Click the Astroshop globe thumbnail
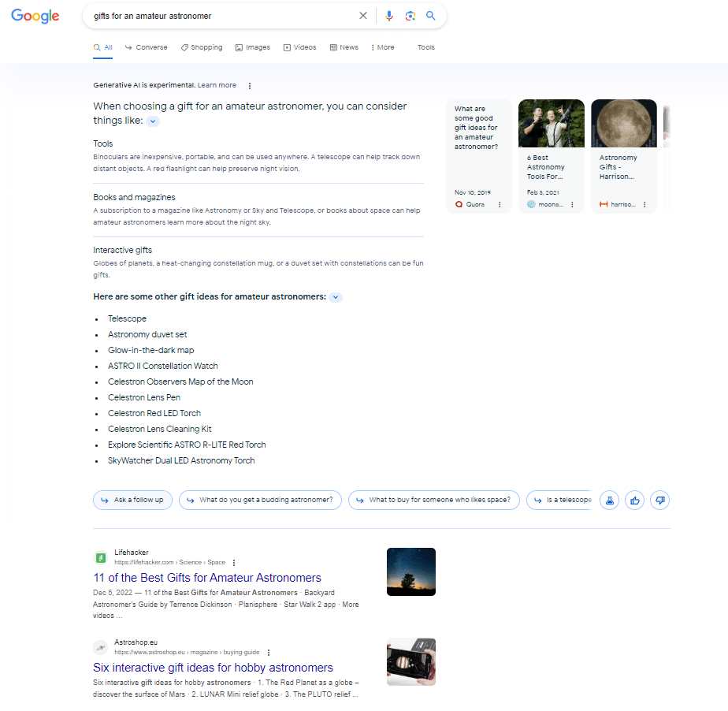Screen dimensions: 728x711 [x=411, y=662]
